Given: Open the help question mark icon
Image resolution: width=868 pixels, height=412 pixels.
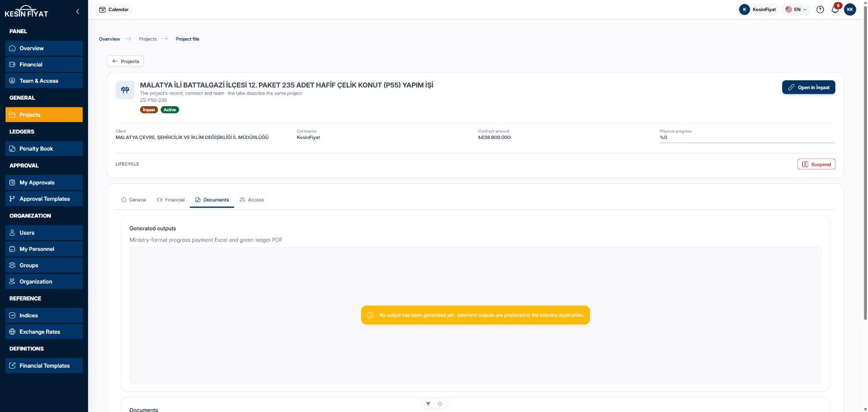Looking at the screenshot, I should (x=820, y=9).
